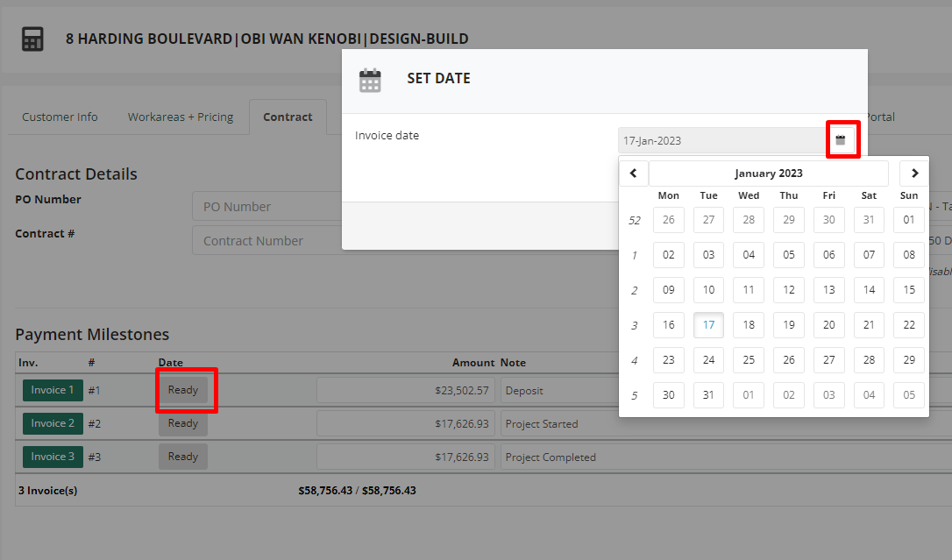
Task: Click the 17-Jan-2023 invoice date field
Action: (x=719, y=139)
